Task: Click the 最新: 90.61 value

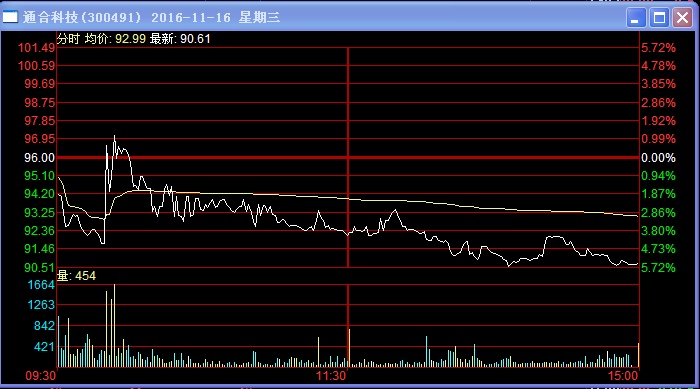Action: 180,39
